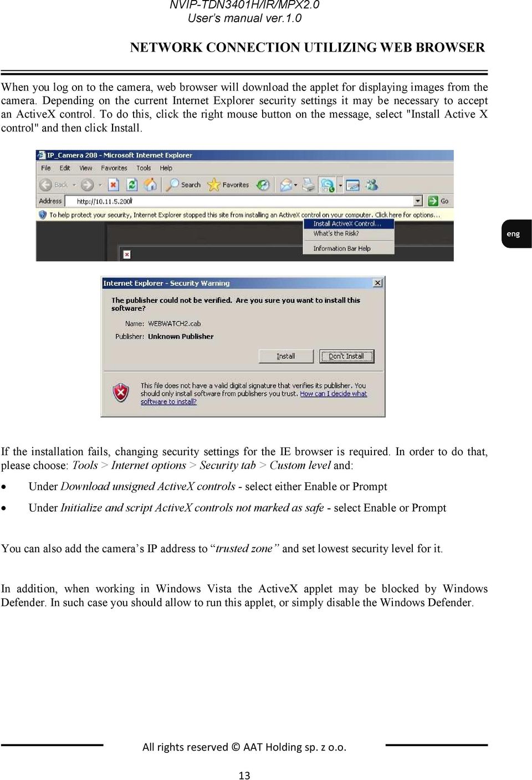Click the Mail envelope icon
Screen dimensions: 532x780
(286, 185)
